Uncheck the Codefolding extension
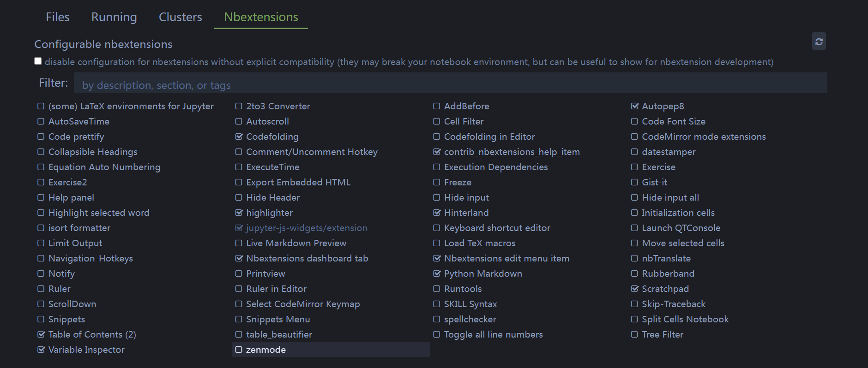The height and width of the screenshot is (368, 868). point(239,137)
